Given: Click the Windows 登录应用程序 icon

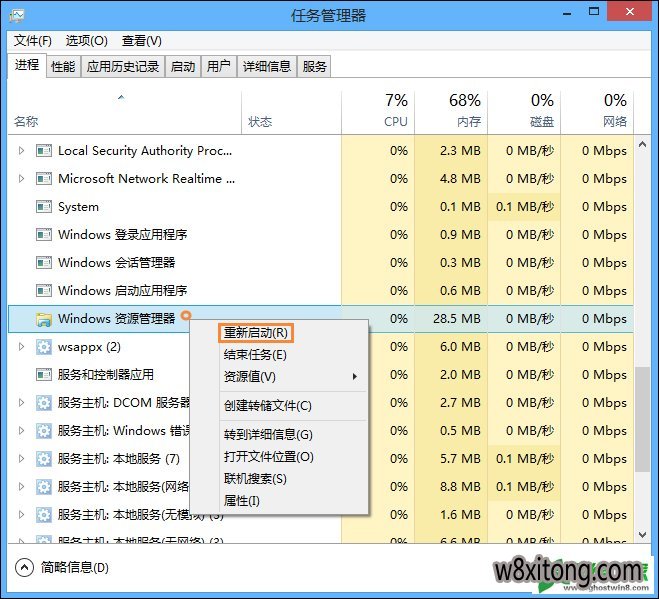Looking at the screenshot, I should tap(43, 235).
